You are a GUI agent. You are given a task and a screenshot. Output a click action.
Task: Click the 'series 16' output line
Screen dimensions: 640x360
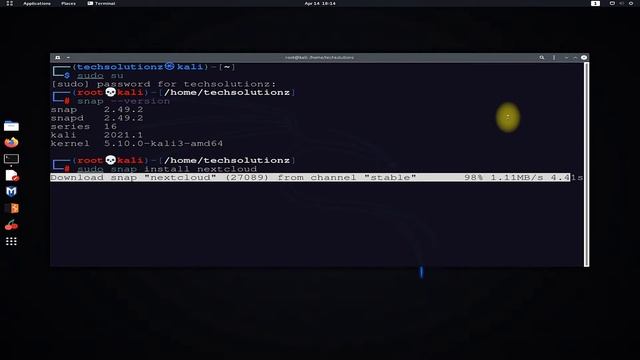84,127
